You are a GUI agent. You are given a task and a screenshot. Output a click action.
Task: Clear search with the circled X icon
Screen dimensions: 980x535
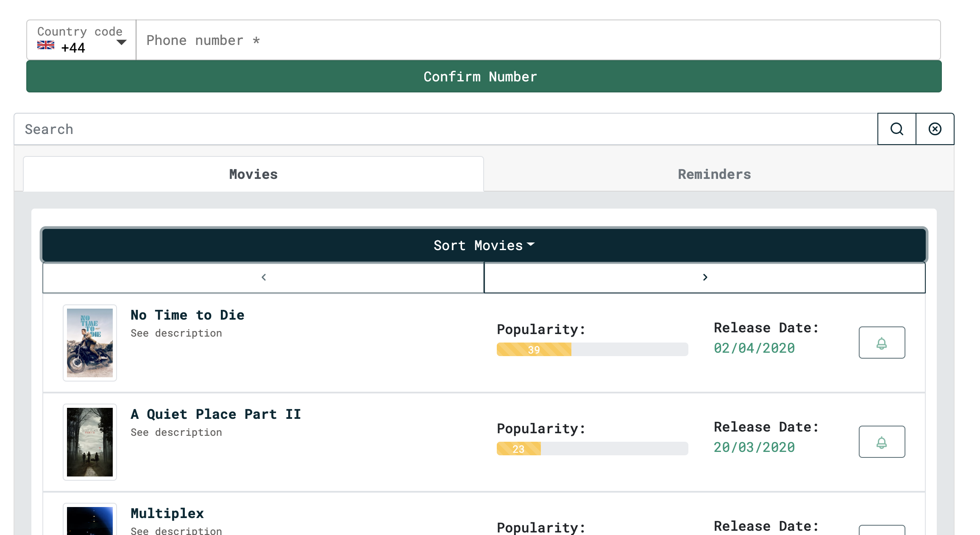pyautogui.click(x=935, y=129)
